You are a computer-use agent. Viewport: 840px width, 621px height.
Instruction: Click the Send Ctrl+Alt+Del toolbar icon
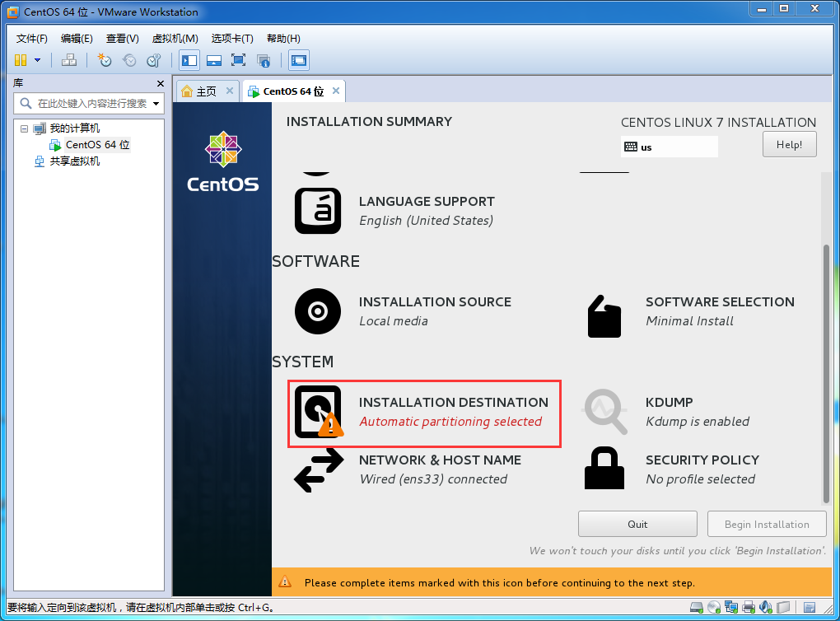pyautogui.click(x=68, y=60)
